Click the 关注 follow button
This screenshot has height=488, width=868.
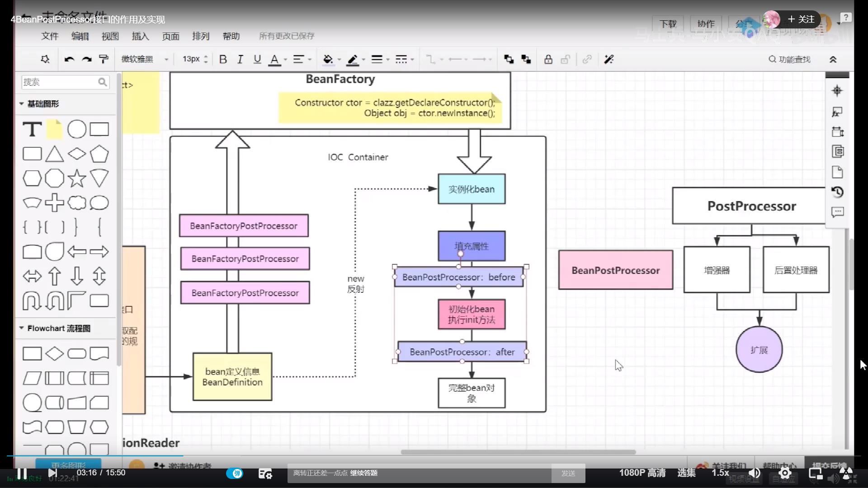point(801,19)
